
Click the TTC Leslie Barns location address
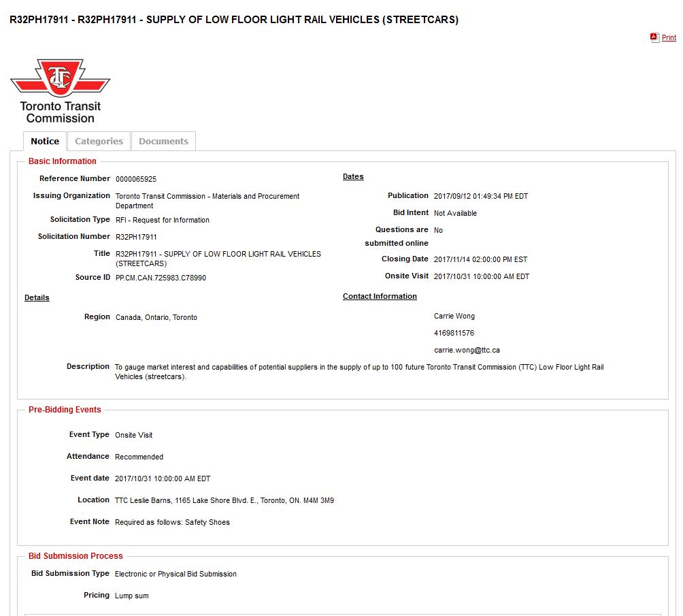(224, 501)
